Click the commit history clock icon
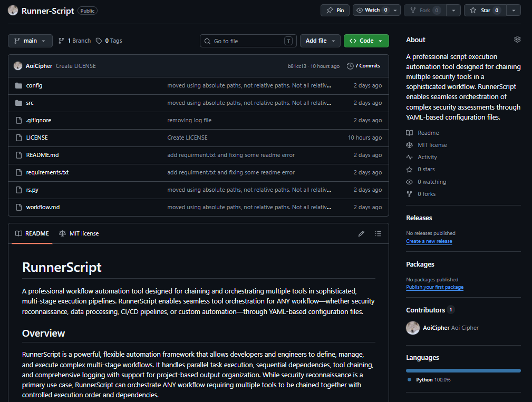532x402 pixels. point(350,66)
